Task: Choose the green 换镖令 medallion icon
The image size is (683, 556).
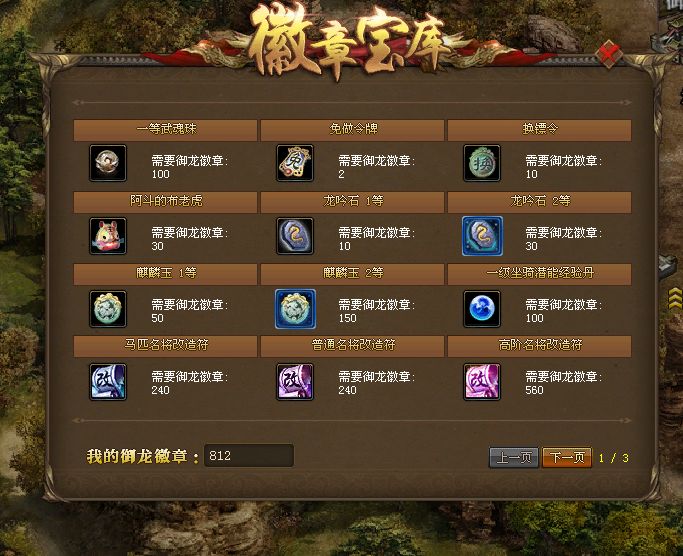Action: (482, 163)
